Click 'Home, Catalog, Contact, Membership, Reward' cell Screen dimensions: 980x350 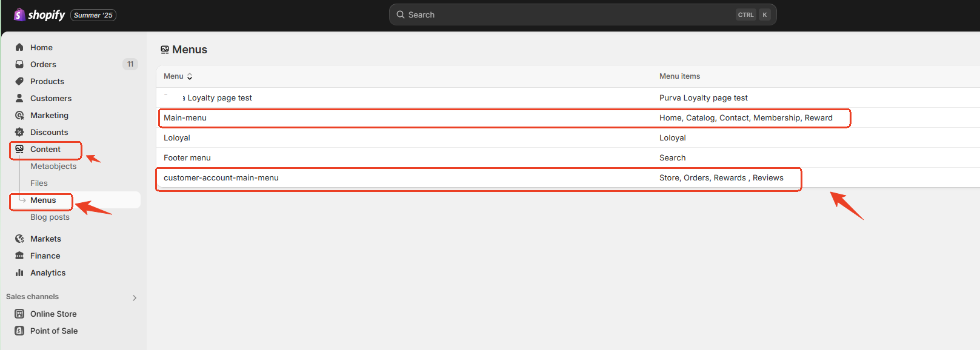pos(746,117)
